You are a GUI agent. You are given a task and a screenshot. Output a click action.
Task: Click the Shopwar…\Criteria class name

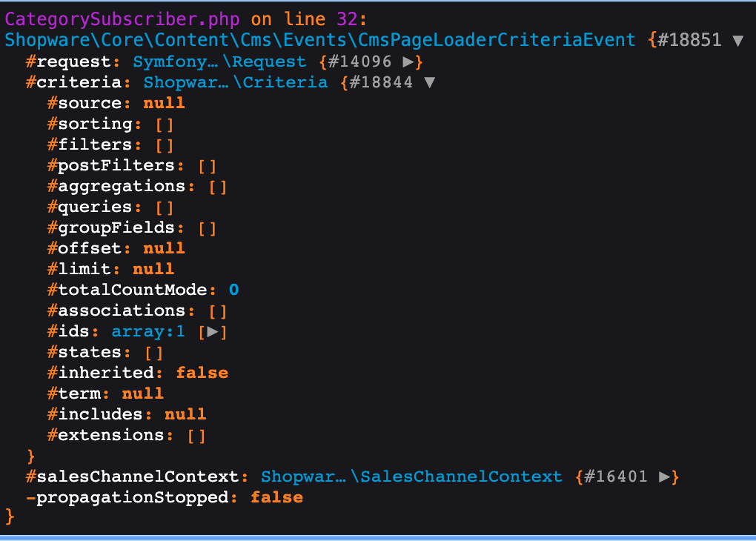[x=235, y=82]
